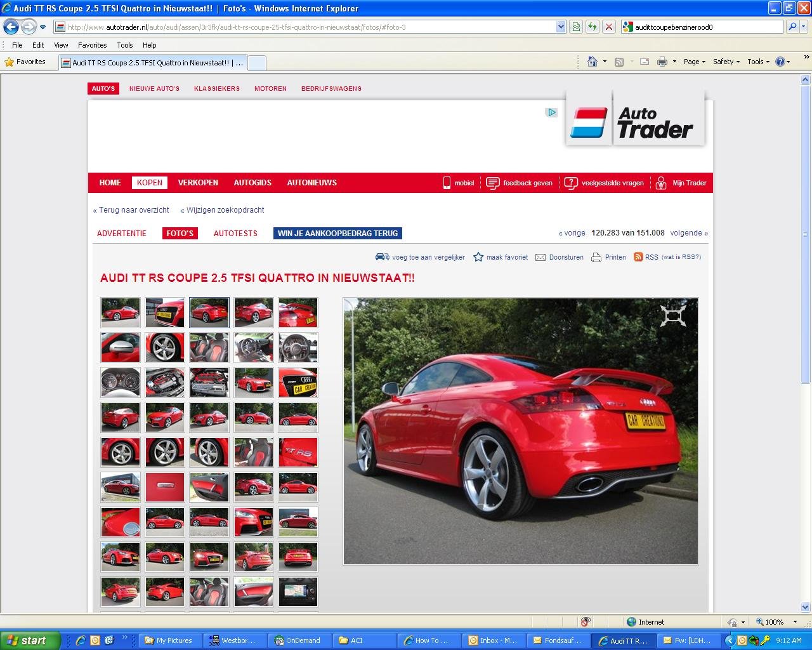Expand the Page dropdown menu
812x650 pixels.
pyautogui.click(x=694, y=62)
